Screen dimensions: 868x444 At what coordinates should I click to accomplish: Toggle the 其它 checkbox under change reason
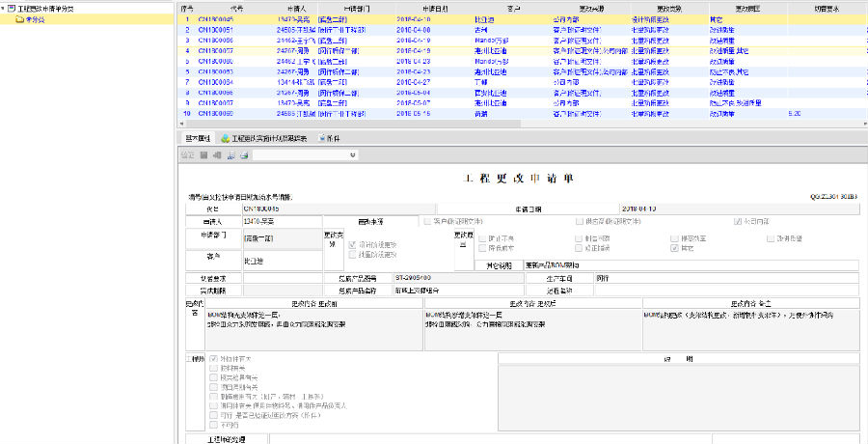coord(675,248)
